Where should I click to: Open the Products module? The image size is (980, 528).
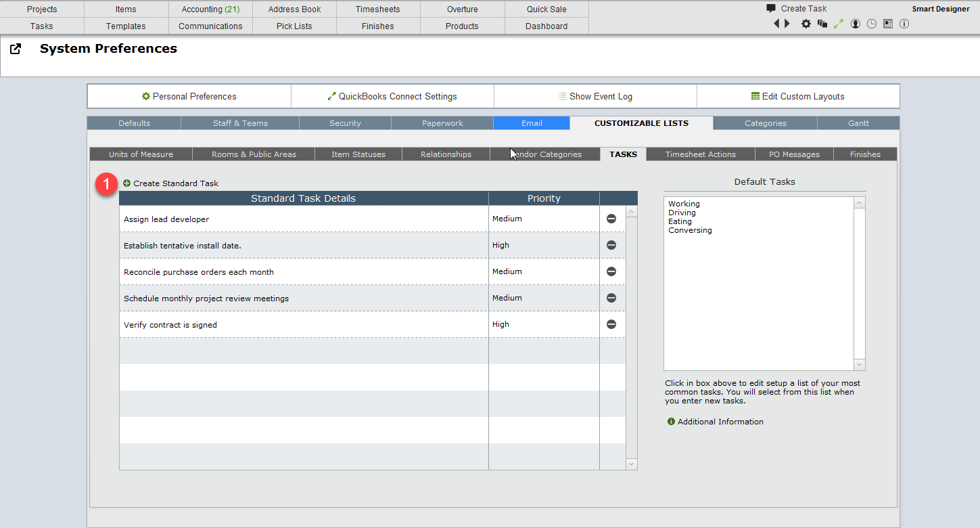[462, 26]
